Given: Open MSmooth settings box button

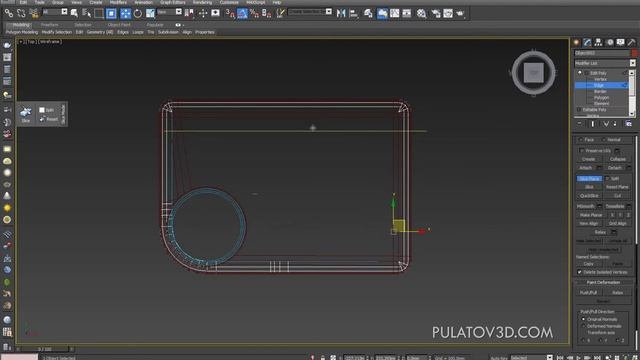Looking at the screenshot, I should point(599,206).
